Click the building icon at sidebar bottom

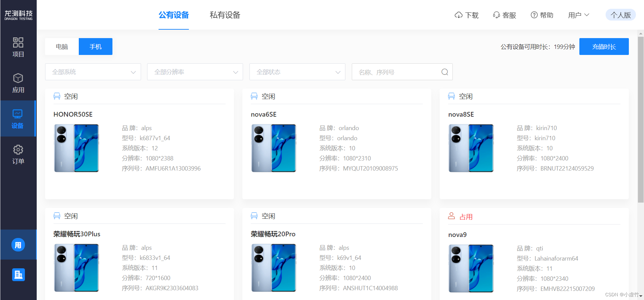point(19,275)
